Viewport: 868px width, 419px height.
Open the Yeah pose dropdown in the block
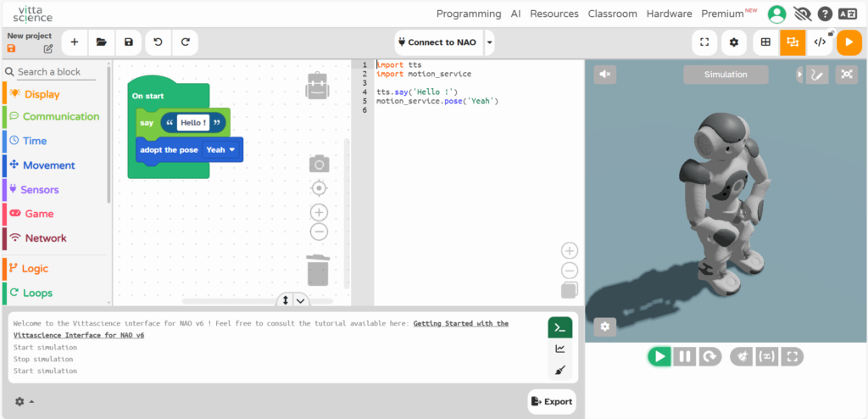pos(221,150)
